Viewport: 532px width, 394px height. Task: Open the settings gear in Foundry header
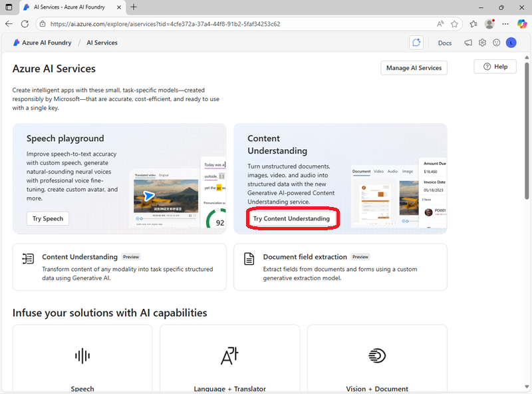click(482, 43)
